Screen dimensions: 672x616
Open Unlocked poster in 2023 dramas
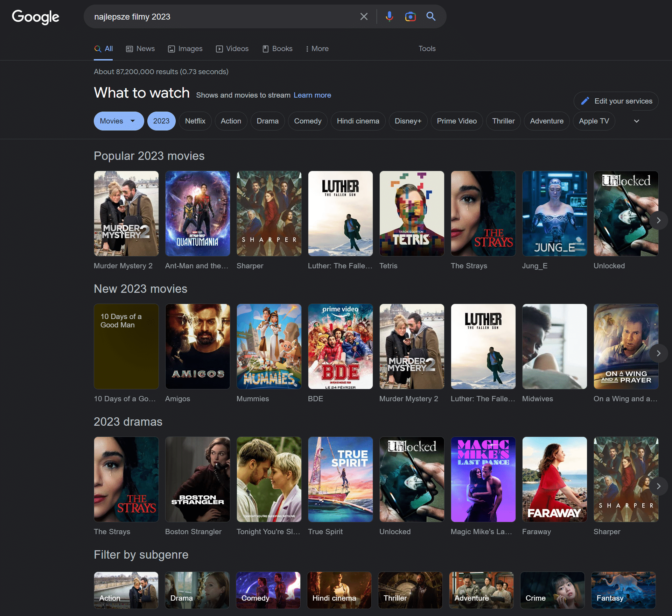pyautogui.click(x=412, y=479)
